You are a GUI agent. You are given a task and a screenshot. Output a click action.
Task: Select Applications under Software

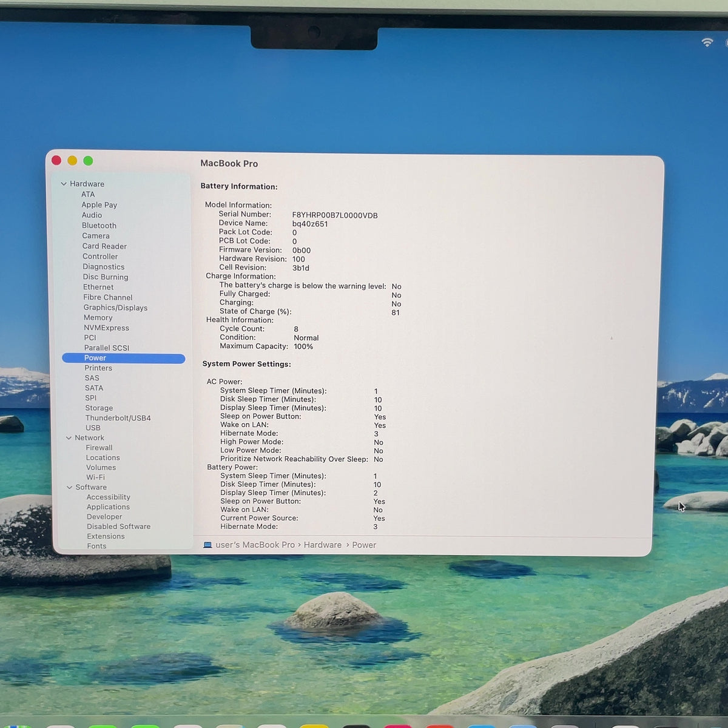coord(108,507)
